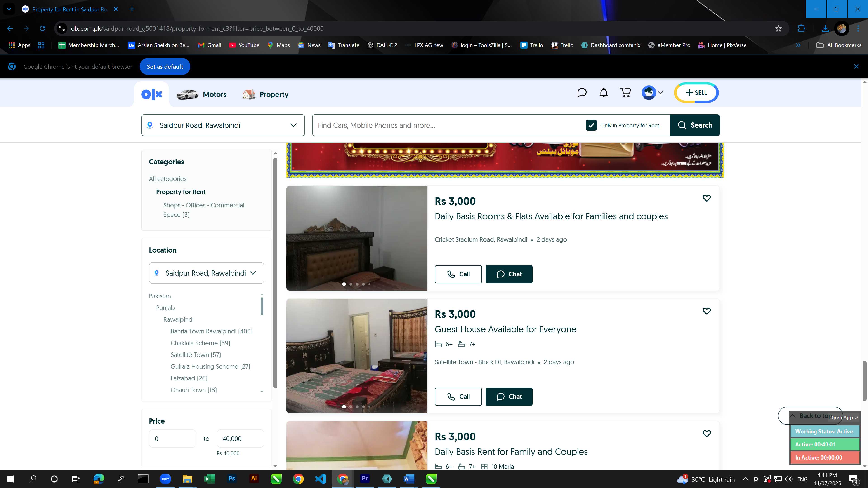Expand the Saidpur Road, Rawalpindi search location dropdown
This screenshot has height=488, width=868.
tap(223, 125)
